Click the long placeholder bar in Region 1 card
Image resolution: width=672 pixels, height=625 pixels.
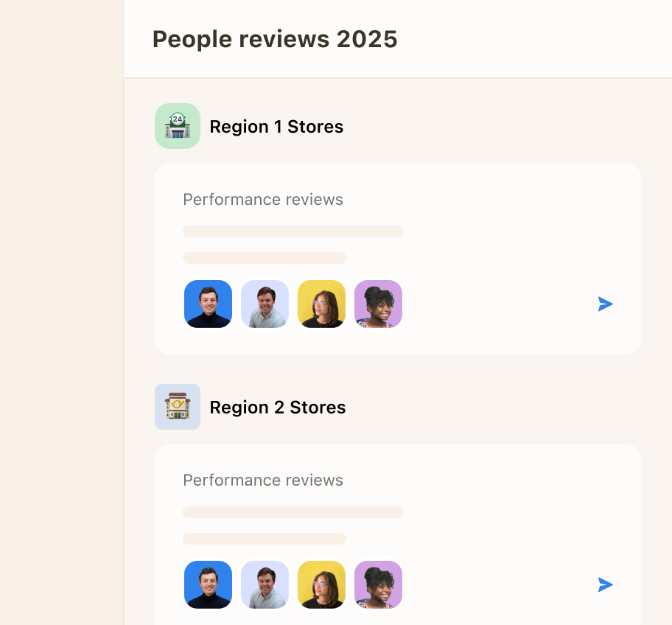(293, 231)
